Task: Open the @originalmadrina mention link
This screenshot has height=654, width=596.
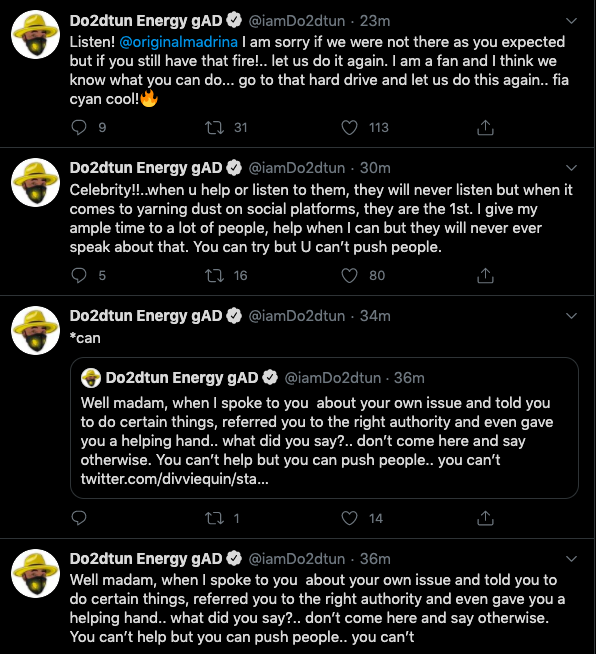Action: click(179, 42)
